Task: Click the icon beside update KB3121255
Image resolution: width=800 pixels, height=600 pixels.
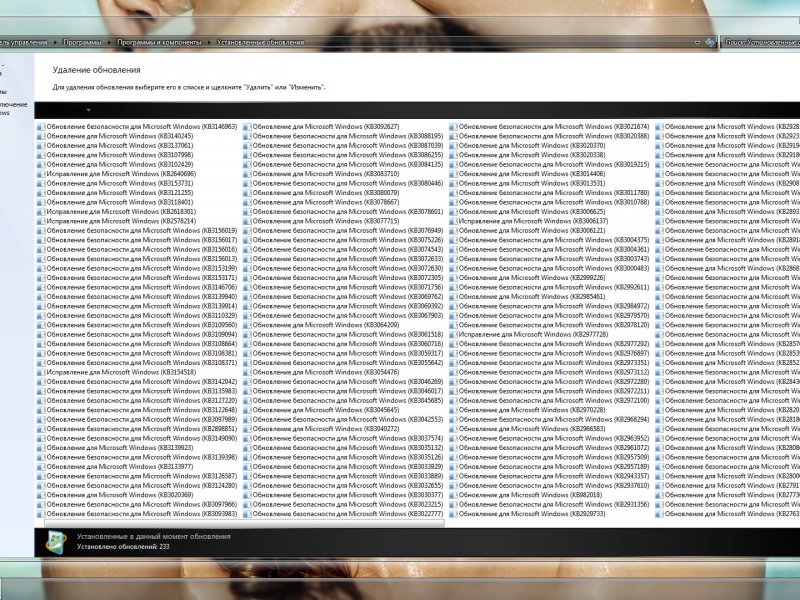Action: (x=41, y=193)
